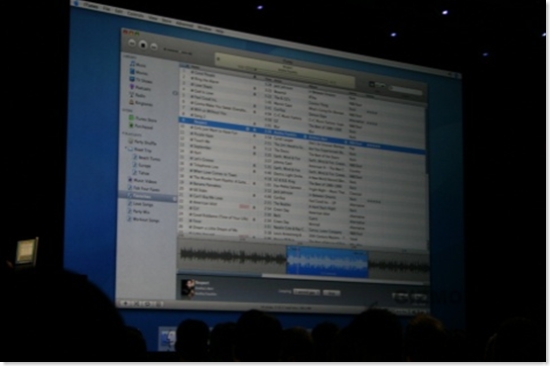The height and width of the screenshot is (366, 550).
Task: Open the Looping gap dropdown
Action: [306, 292]
